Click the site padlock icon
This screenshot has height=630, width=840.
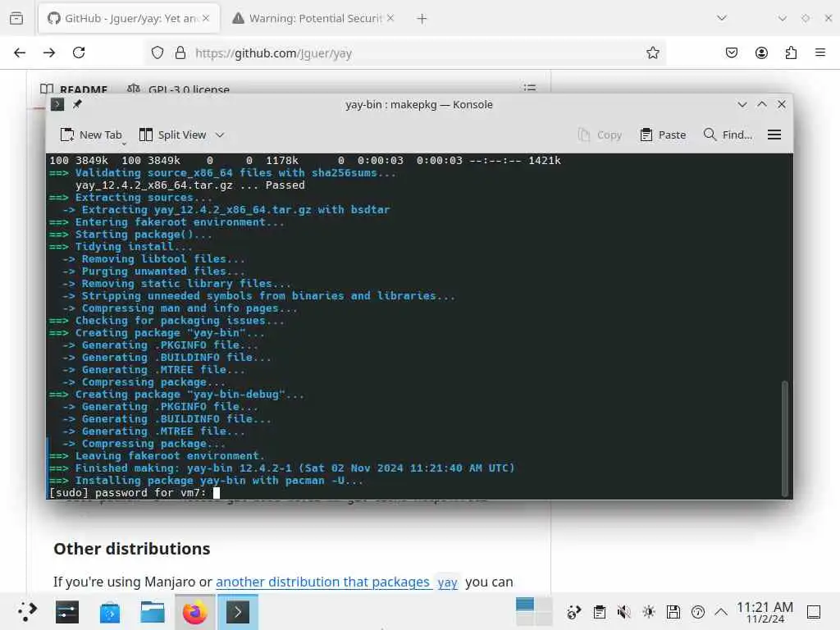(x=180, y=53)
